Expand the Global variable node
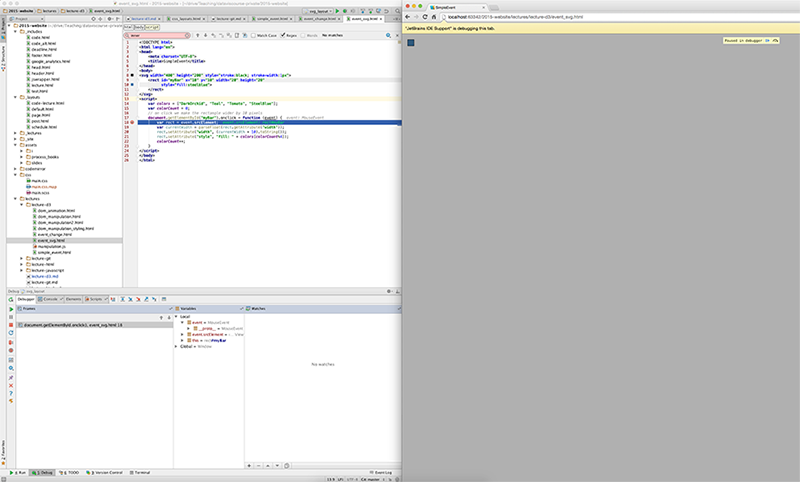 (177, 346)
